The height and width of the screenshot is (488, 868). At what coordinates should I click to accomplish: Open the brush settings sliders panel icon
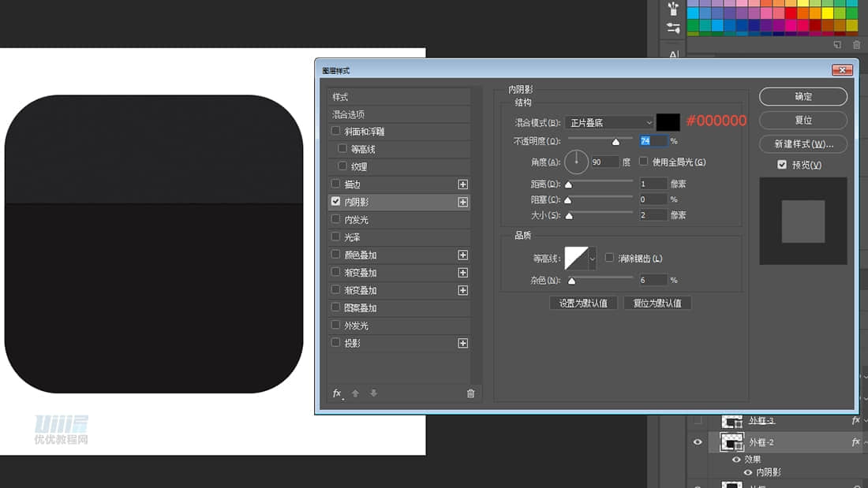pos(673,28)
